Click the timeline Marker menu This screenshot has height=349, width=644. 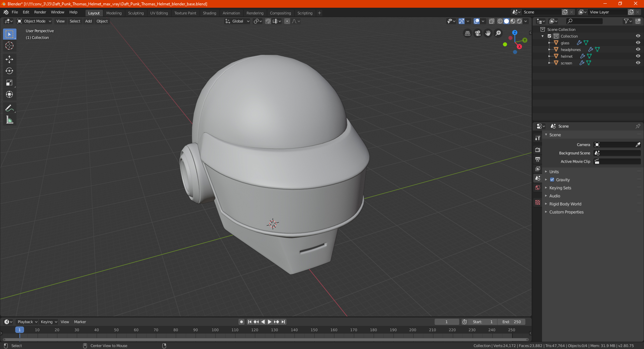[80, 322]
